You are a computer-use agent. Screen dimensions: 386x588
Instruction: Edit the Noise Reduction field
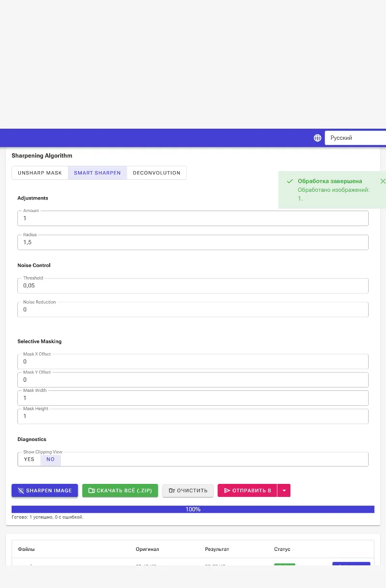[193, 309]
